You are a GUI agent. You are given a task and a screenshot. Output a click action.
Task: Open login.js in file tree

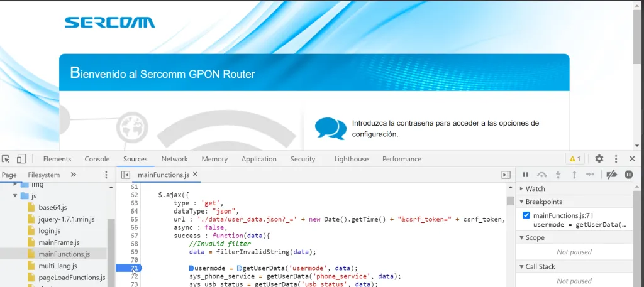click(49, 231)
